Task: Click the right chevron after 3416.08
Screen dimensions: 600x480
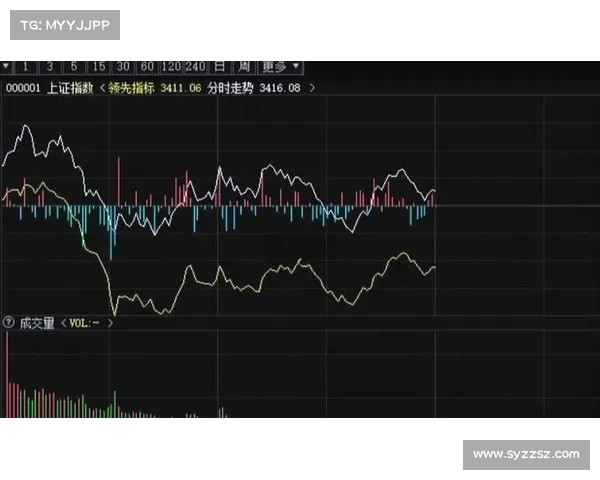Action: [x=312, y=88]
